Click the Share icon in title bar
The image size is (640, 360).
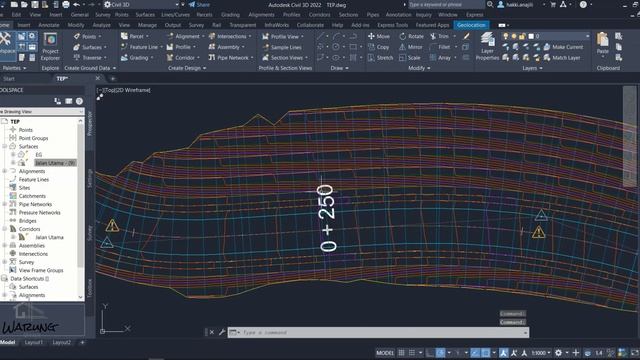(x=199, y=4)
